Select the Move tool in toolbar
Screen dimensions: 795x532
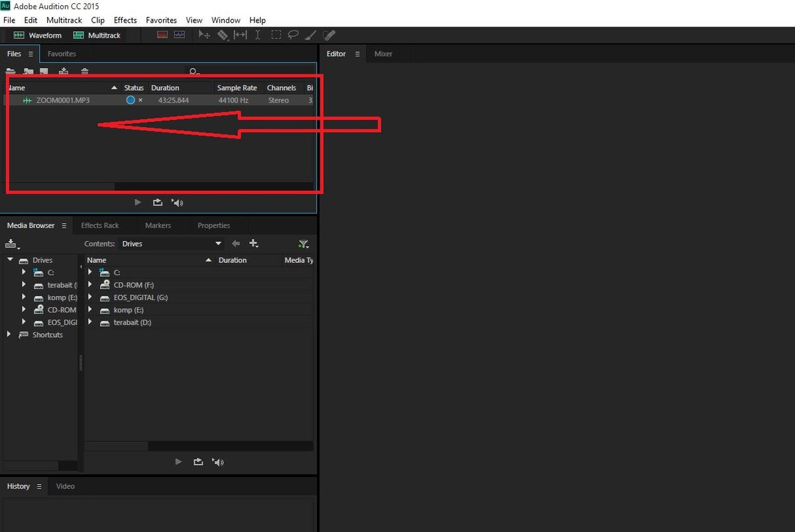click(x=205, y=35)
